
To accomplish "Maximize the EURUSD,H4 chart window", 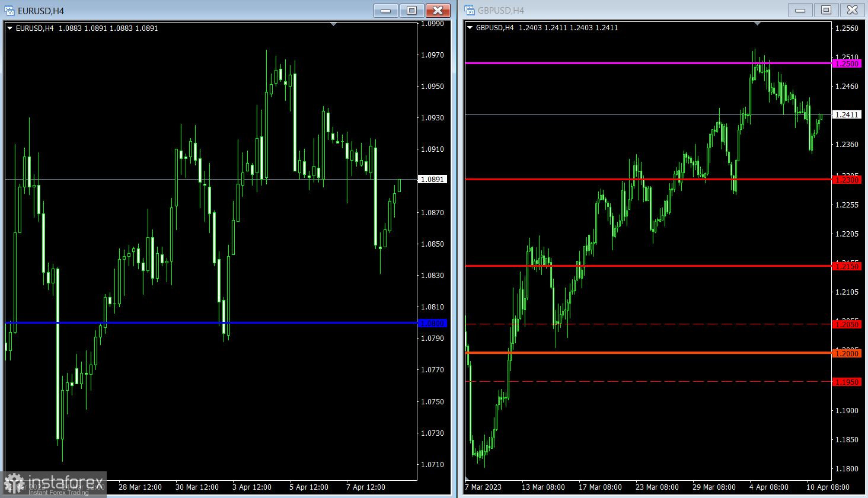I will 411,10.
